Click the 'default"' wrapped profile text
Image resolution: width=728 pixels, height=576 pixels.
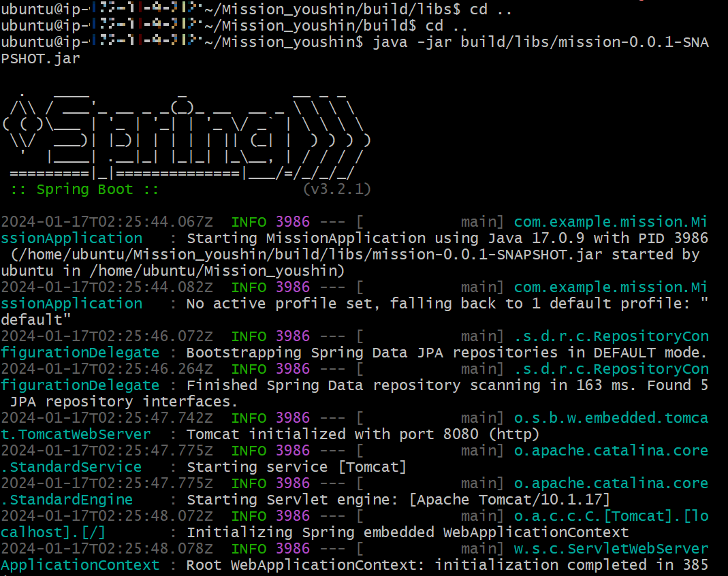coord(36,320)
